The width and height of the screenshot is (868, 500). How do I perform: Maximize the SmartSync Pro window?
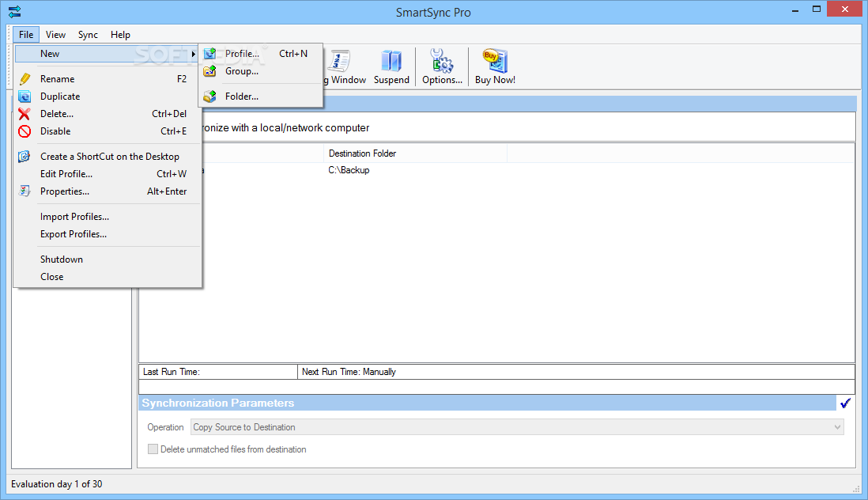(x=817, y=9)
